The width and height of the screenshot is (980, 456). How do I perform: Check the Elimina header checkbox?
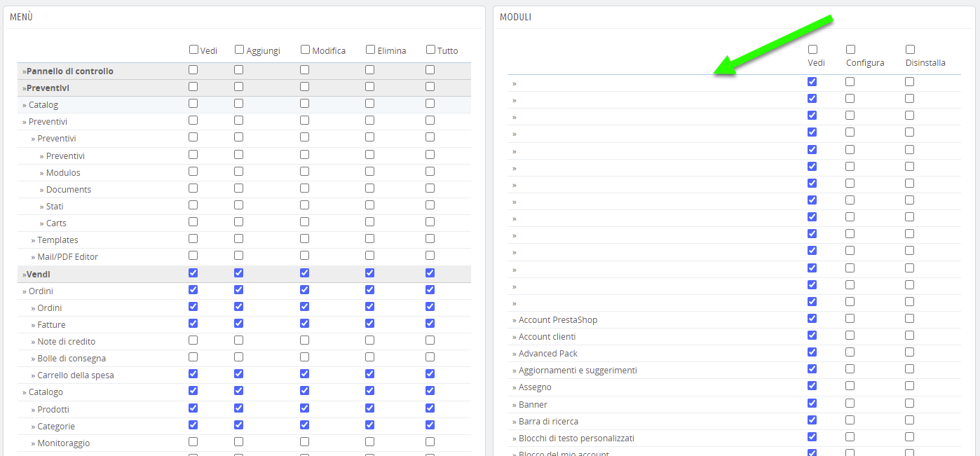[370, 50]
